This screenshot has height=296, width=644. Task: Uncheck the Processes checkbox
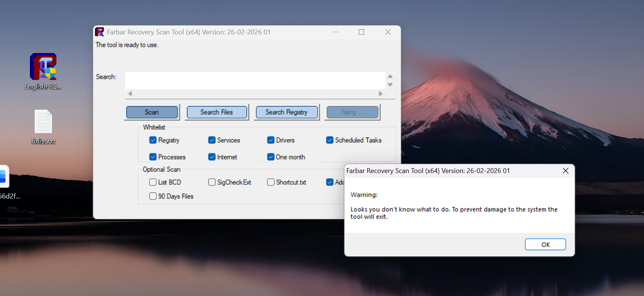coord(153,157)
